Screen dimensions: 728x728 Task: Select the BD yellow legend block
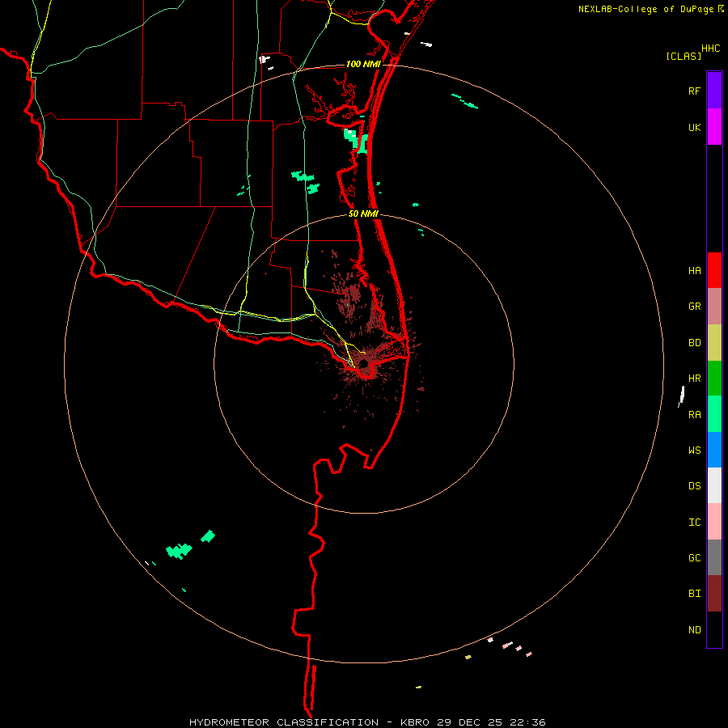click(x=714, y=342)
